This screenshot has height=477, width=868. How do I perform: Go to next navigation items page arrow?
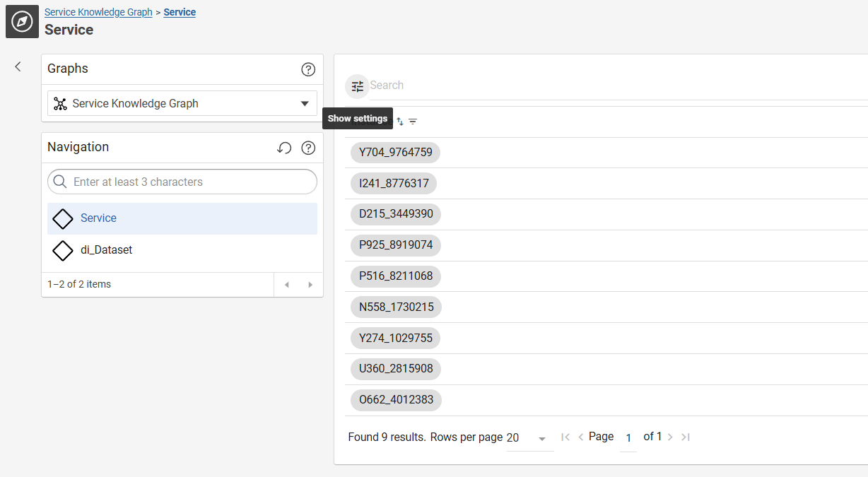click(310, 285)
